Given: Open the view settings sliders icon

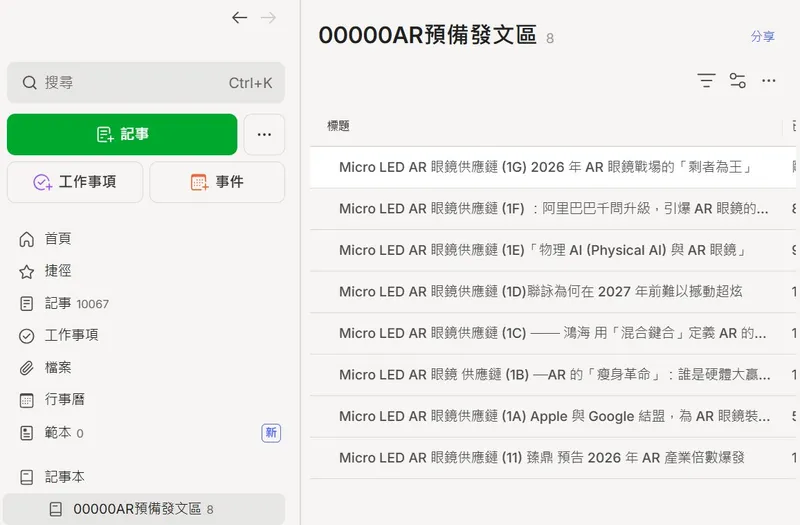Looking at the screenshot, I should (738, 81).
